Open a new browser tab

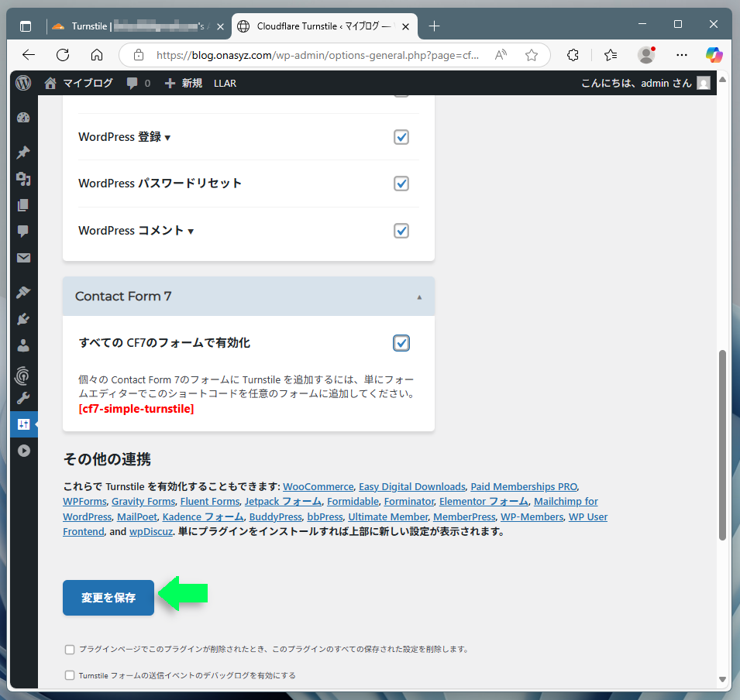434,26
